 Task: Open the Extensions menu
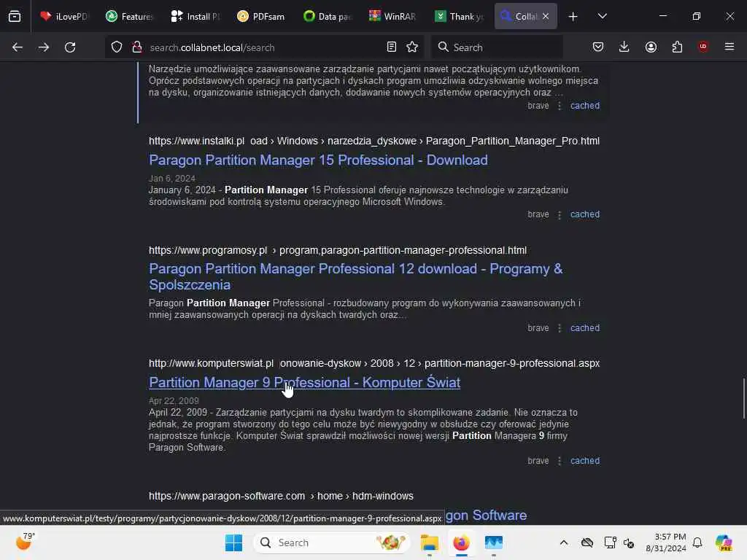[x=677, y=47]
